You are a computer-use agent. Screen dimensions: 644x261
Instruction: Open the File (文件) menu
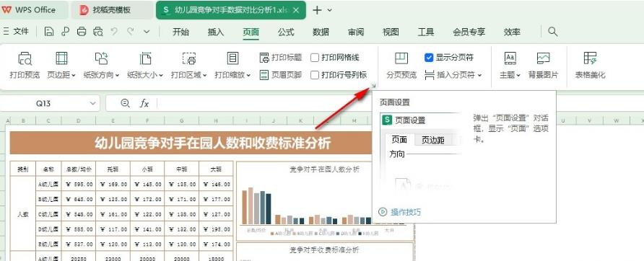tap(17, 32)
